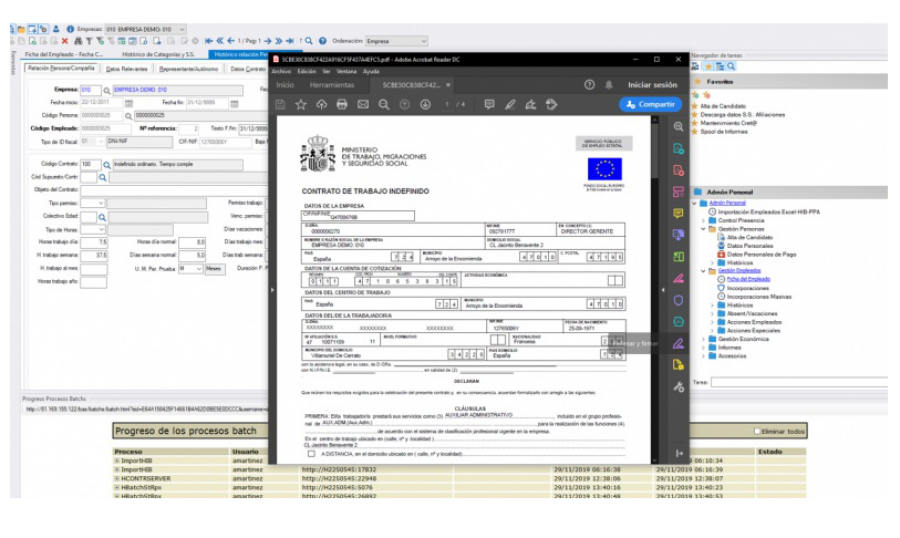Print the PDF using the printer icon
This screenshot has width=900, height=538.
tap(342, 104)
